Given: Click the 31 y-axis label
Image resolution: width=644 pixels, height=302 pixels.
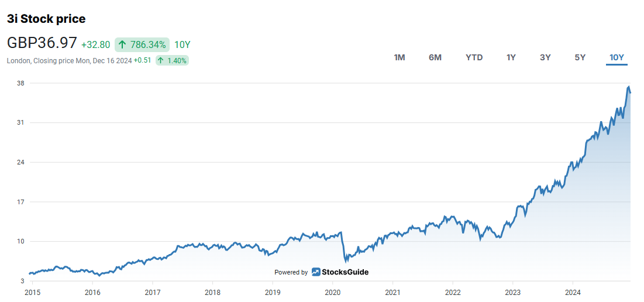Looking at the screenshot, I should [x=21, y=123].
